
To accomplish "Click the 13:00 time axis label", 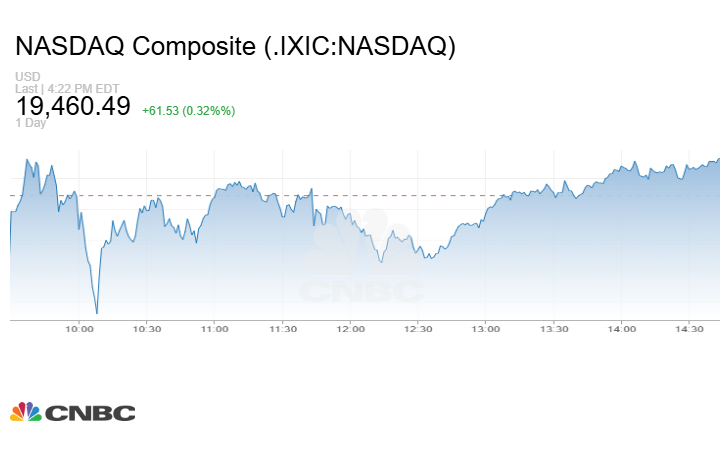I will 486,329.
